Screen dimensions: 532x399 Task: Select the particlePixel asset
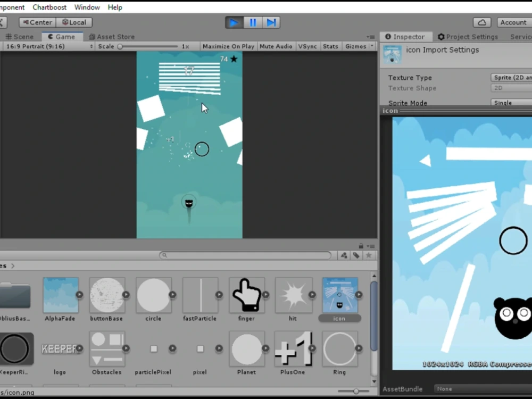coord(153,349)
